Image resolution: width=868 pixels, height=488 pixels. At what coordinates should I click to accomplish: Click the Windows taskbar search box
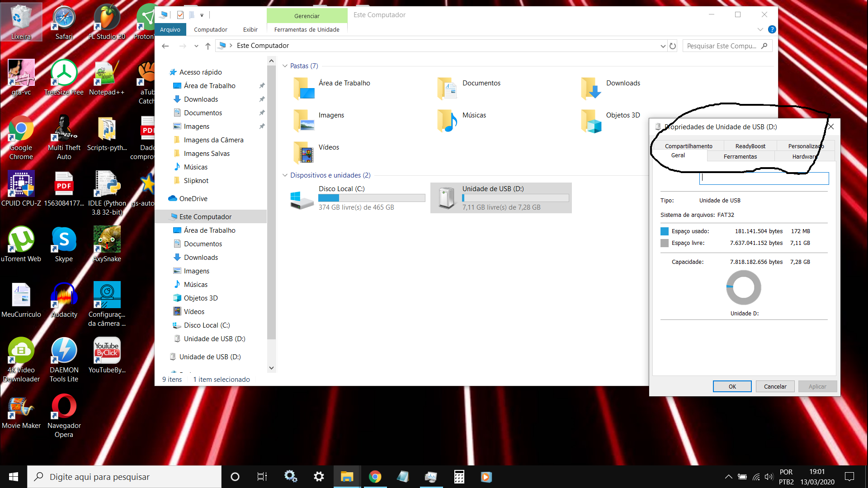[x=124, y=477]
